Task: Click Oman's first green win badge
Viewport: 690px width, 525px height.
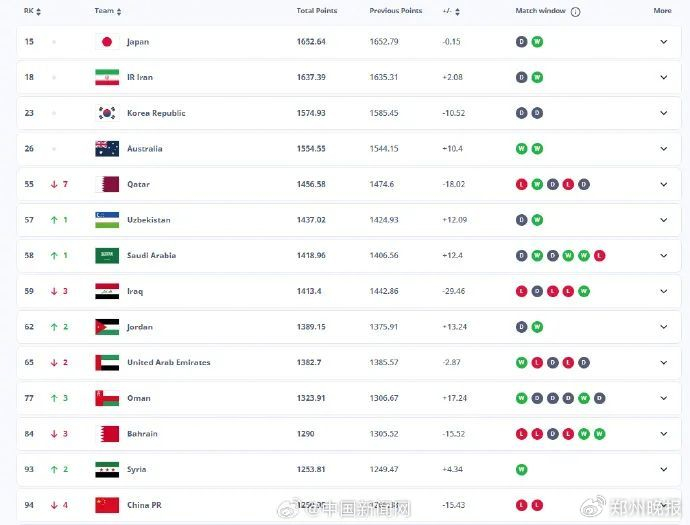Action: click(521, 398)
